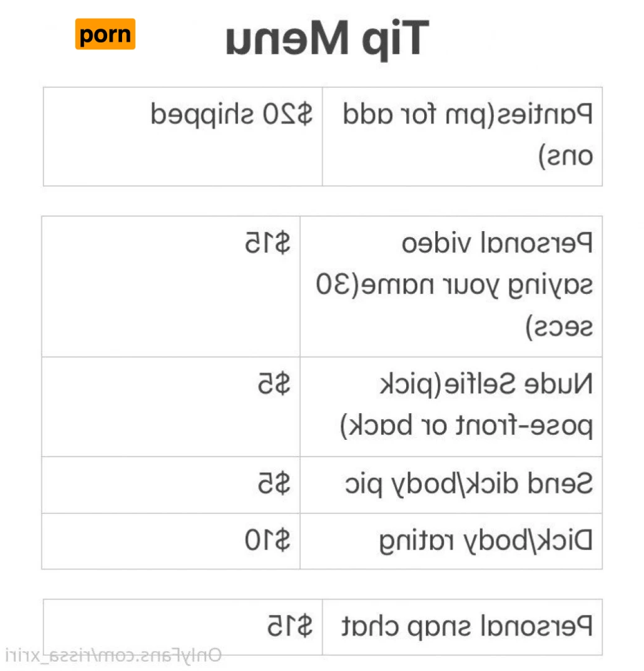Select the Personal video item title
644x671 pixels.
click(x=496, y=244)
